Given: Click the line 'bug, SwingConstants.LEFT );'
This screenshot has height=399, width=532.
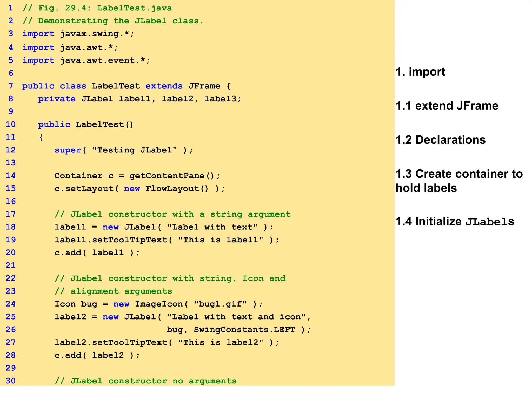Looking at the screenshot, I should (x=239, y=330).
